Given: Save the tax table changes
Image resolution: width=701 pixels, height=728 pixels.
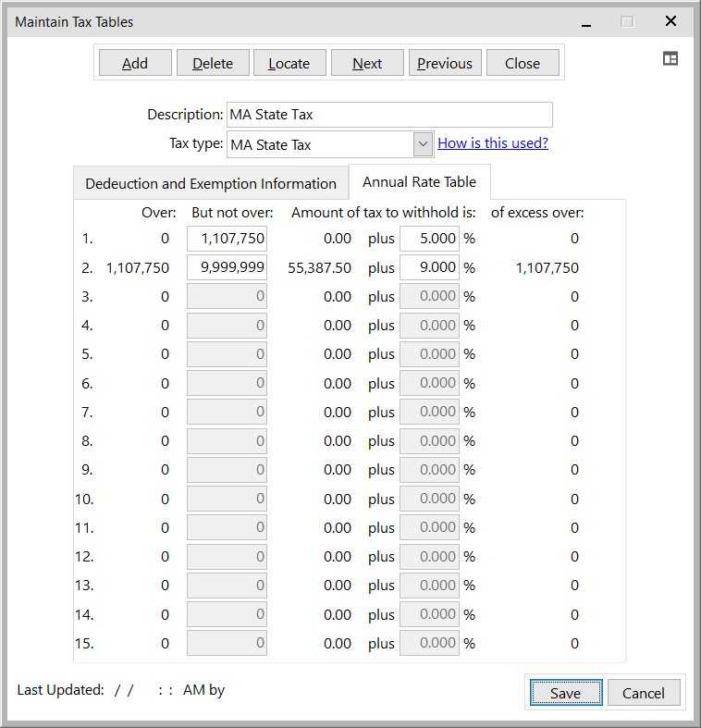Looking at the screenshot, I should pyautogui.click(x=565, y=693).
